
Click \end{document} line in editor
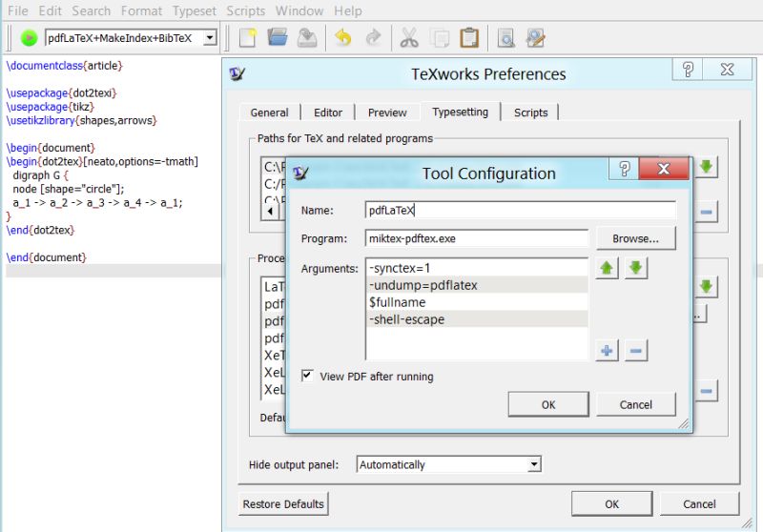(x=46, y=257)
